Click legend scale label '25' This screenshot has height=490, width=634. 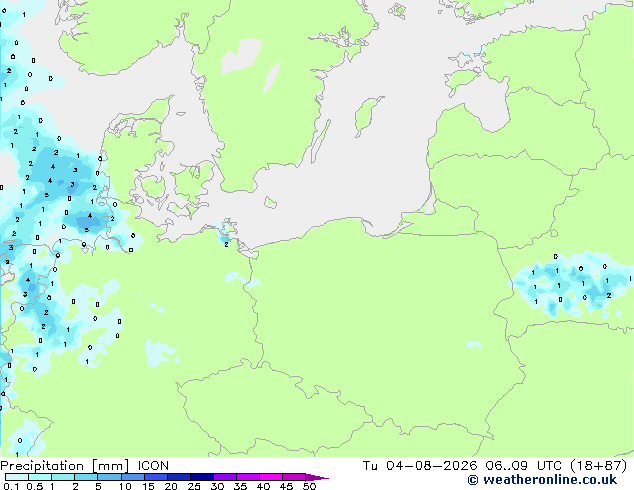194,486
